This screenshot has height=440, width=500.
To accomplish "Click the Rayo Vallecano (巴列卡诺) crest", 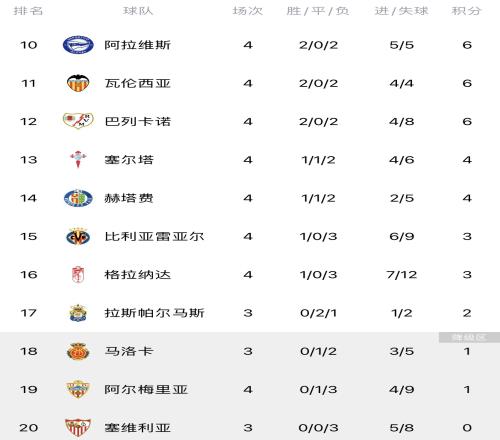I will [78, 121].
